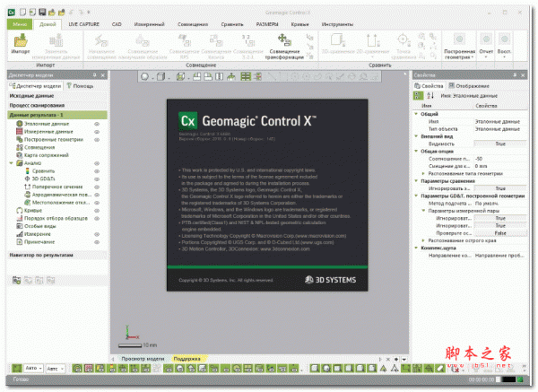Viewport: 538px width, 392px height.
Task: Click the По умолч. value for Метод подсчета
Action: click(500, 204)
